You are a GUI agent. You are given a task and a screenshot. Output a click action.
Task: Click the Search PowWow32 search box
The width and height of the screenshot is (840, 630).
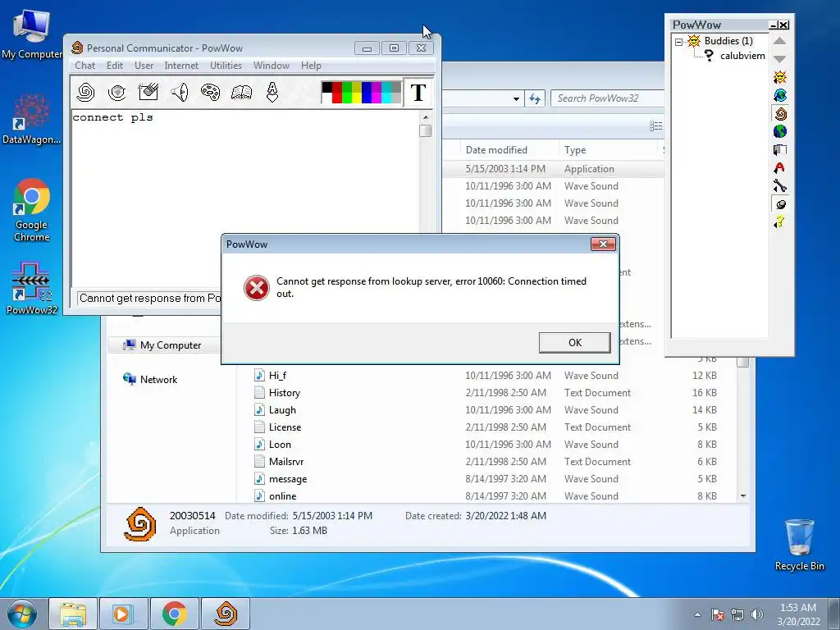click(608, 98)
